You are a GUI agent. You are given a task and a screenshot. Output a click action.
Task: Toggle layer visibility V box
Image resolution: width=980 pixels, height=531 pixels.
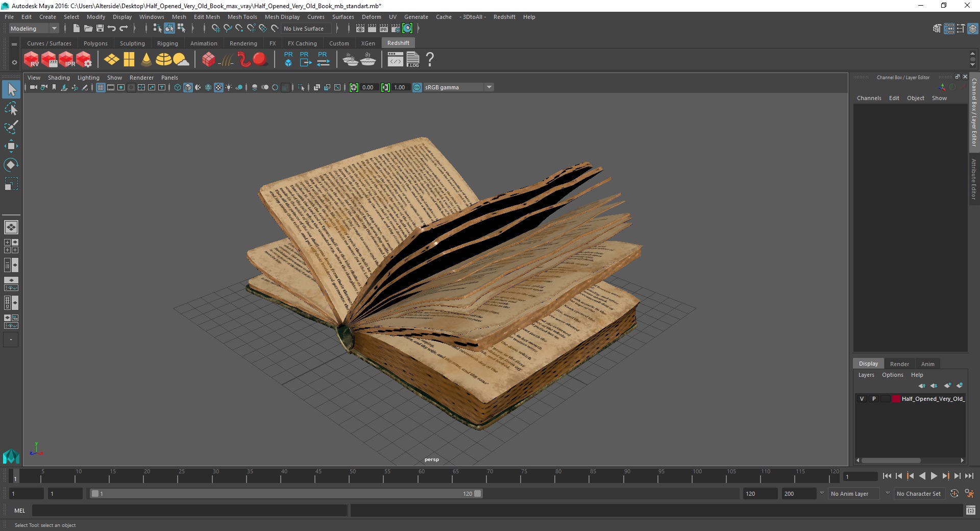[x=862, y=399]
